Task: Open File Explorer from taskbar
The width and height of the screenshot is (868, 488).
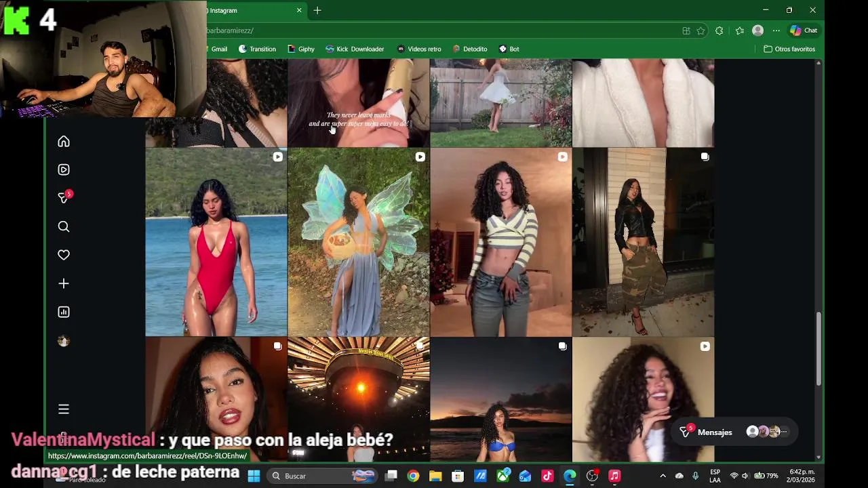Action: 435,476
